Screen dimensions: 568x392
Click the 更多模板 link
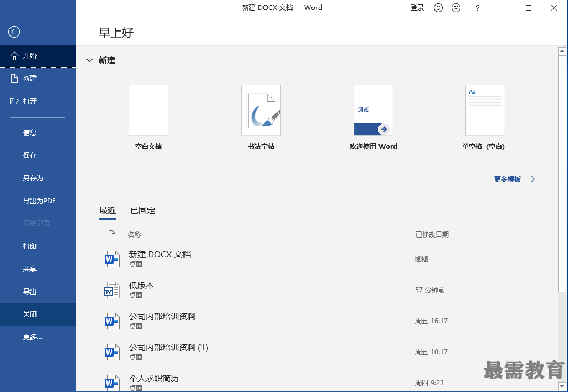pos(508,179)
